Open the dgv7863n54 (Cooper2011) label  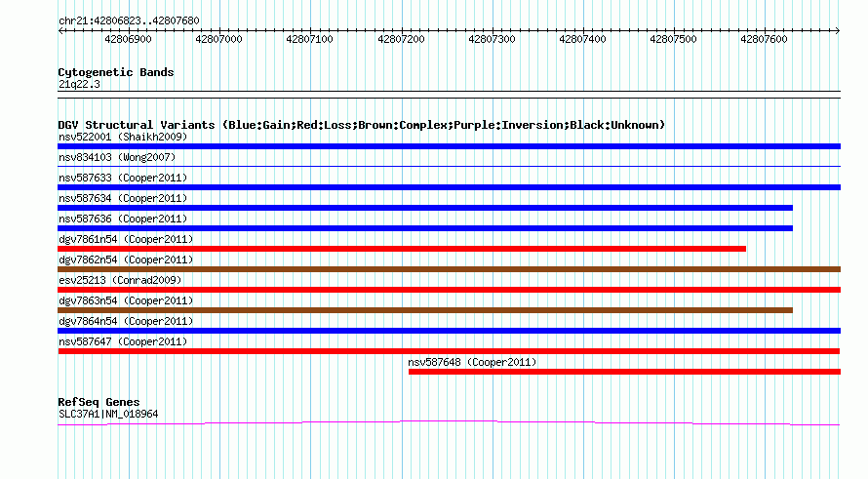(126, 300)
